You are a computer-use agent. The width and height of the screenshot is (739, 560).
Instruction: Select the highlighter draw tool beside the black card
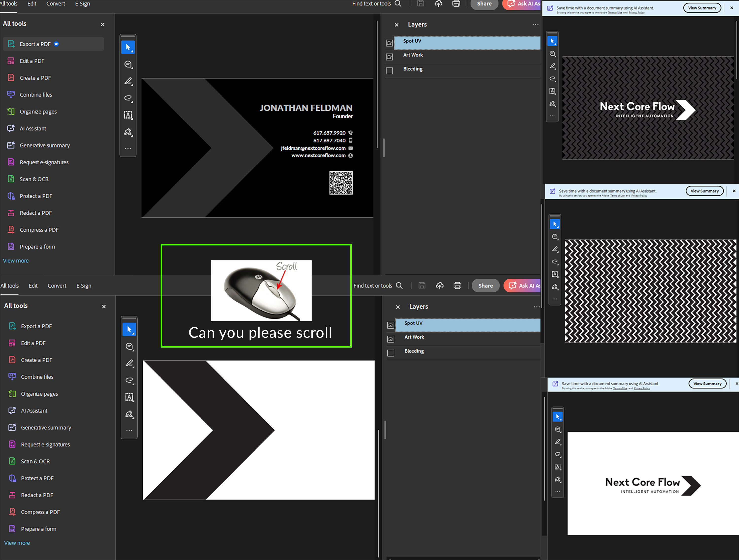click(x=128, y=81)
